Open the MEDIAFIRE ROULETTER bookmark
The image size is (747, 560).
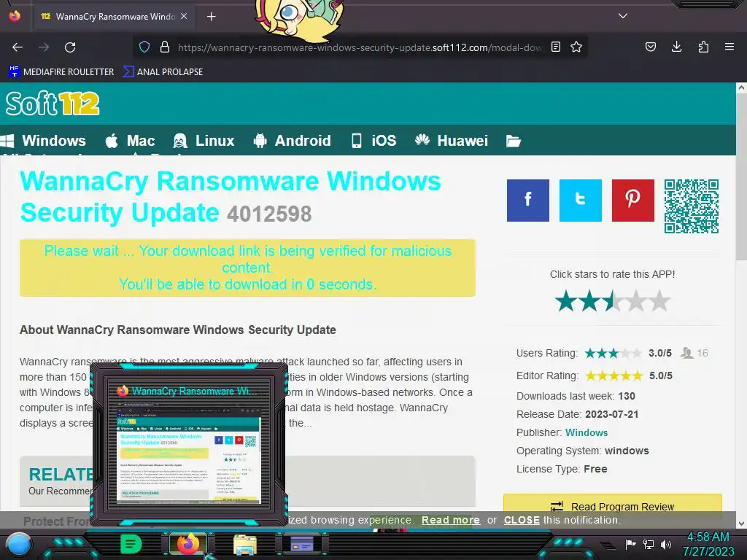(61, 72)
